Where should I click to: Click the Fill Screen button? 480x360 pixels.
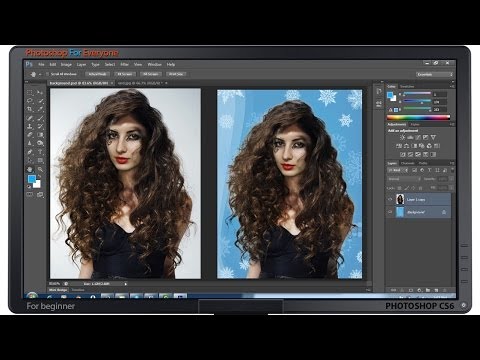pos(151,74)
